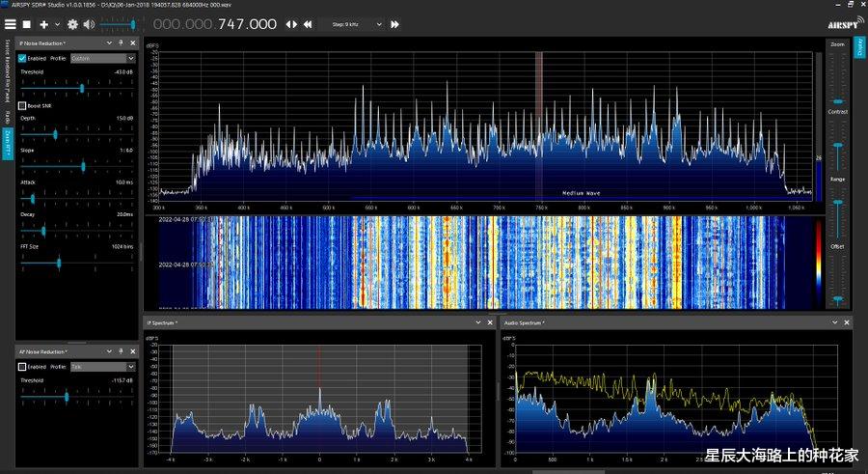This screenshot has height=474, width=868.
Task: Click the frequency readout 747.000
Action: 248,24
